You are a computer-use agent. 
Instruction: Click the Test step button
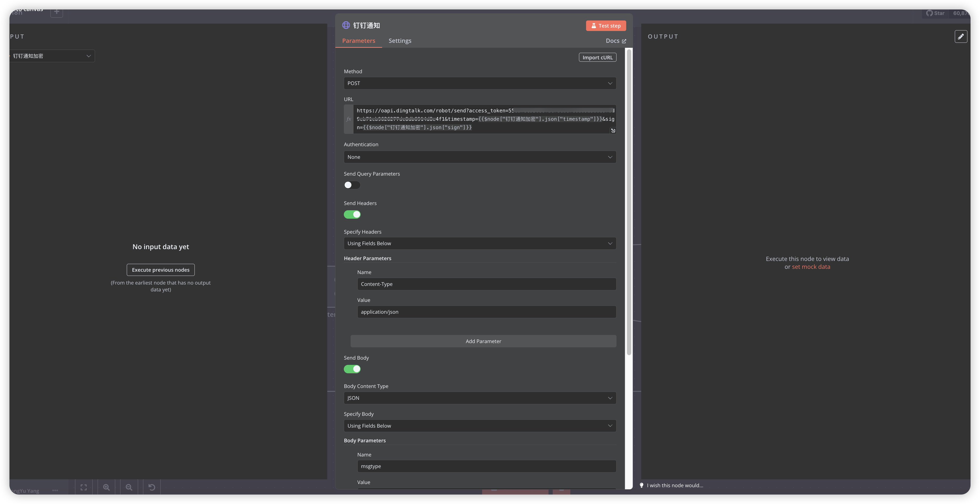click(x=606, y=25)
